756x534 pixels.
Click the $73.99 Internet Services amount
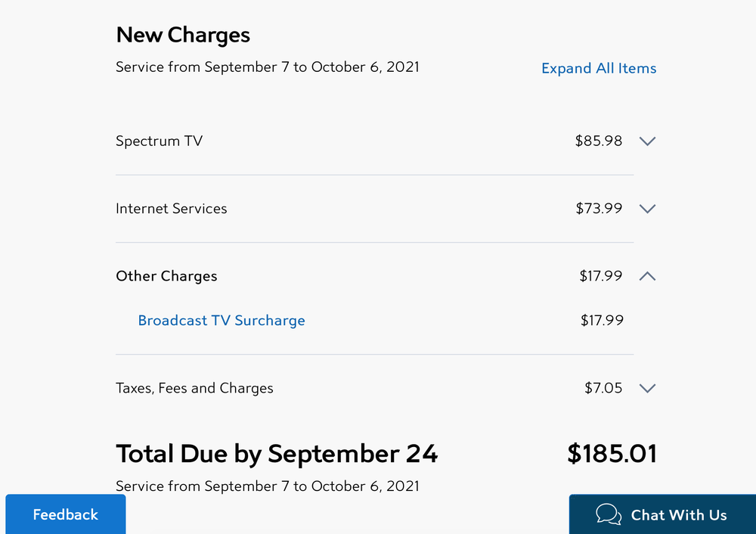(x=599, y=209)
